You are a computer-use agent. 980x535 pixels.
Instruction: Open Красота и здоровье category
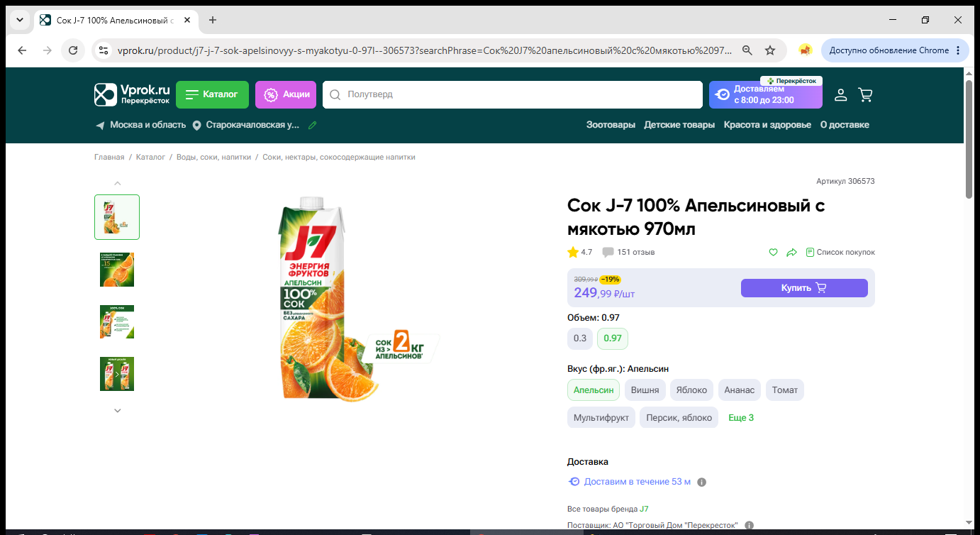click(767, 125)
